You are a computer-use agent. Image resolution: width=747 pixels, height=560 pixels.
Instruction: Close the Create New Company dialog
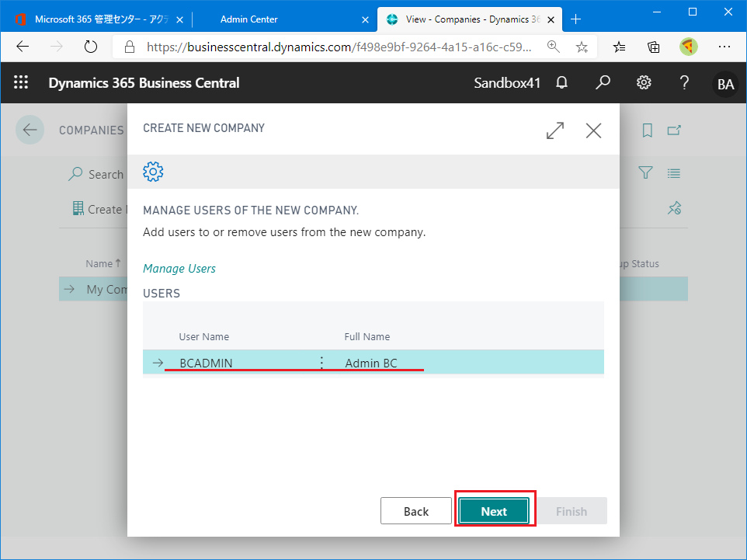[593, 130]
